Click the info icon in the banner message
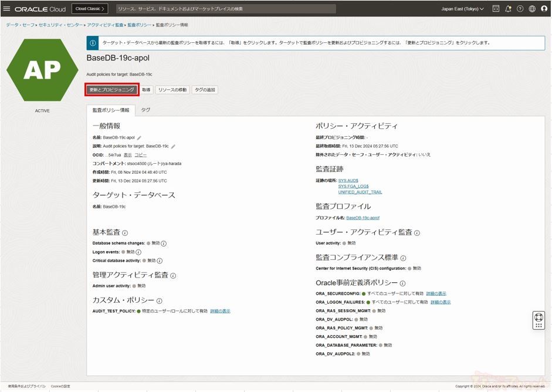 (x=93, y=43)
